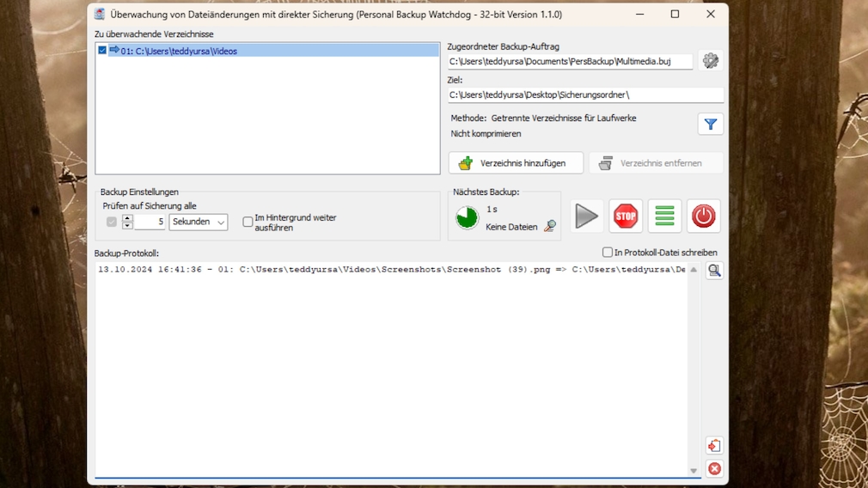Decrease the check interval with down arrow
This screenshot has width=868, height=488.
[x=127, y=226]
